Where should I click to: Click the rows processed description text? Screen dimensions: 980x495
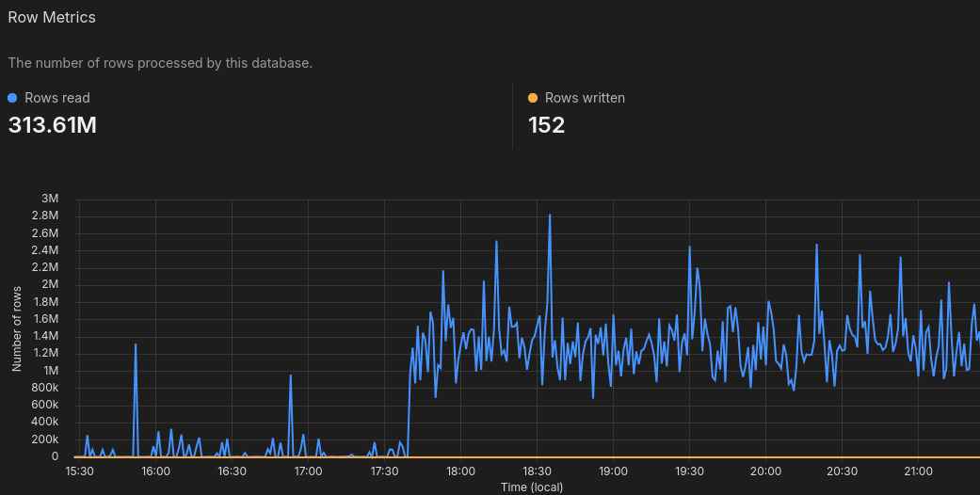coord(160,63)
